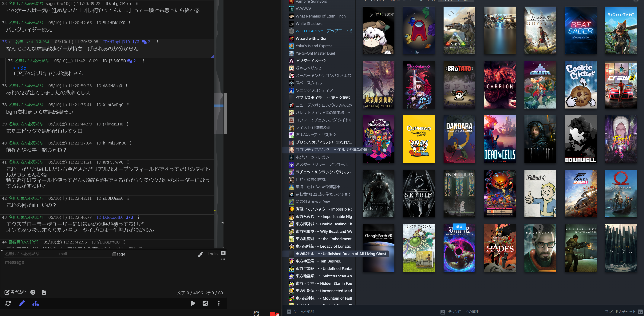Start auto-play with the play icon
This screenshot has width=644, height=316.
(x=193, y=303)
